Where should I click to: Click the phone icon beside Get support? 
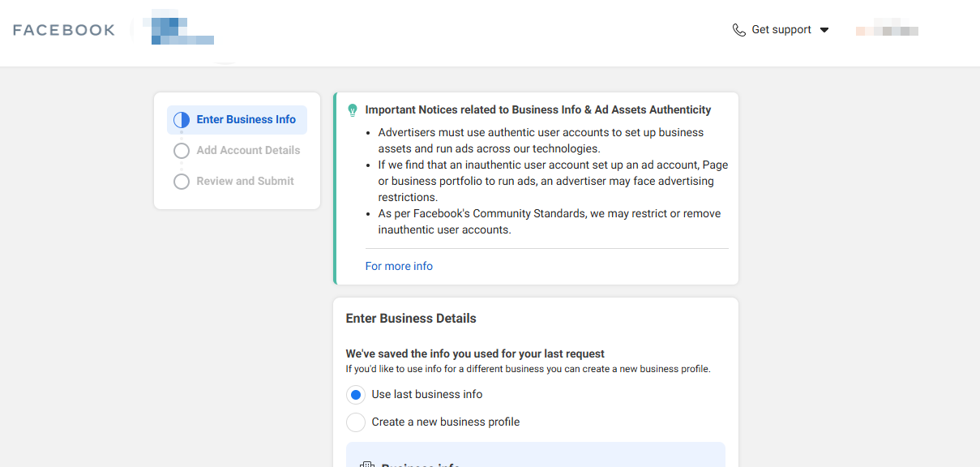(738, 30)
